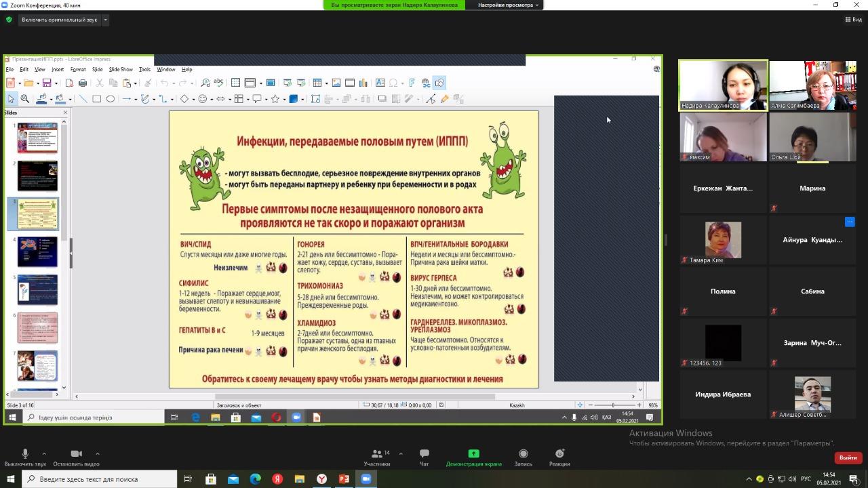868x488 pixels.
Task: Open the Format menu in Impress
Action: (x=78, y=69)
